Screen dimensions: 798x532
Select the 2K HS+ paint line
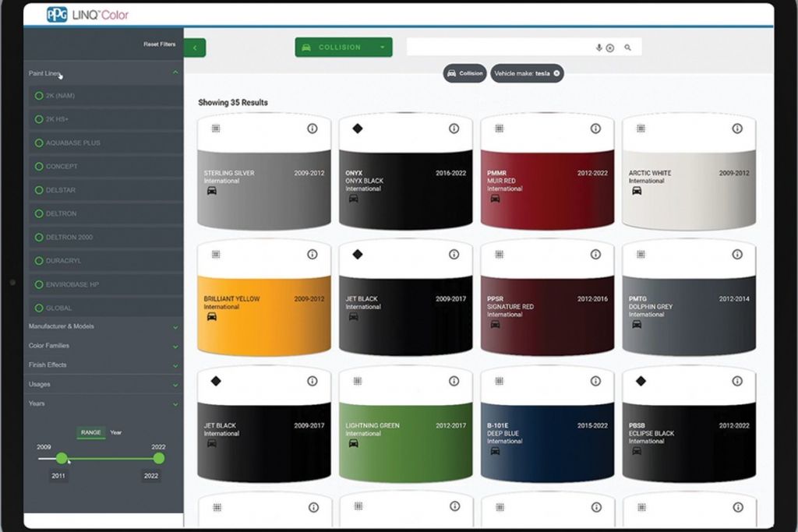point(106,119)
